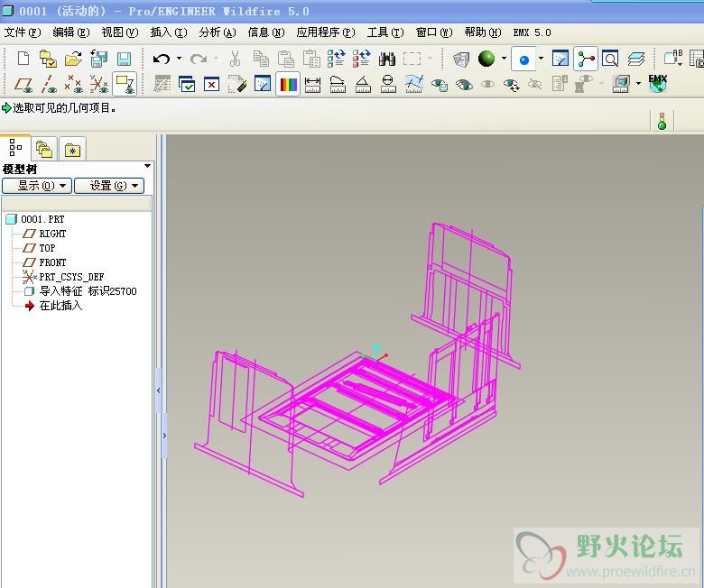Image resolution: width=704 pixels, height=588 pixels.
Task: Click the green sphere appearance gallery
Action: 486,59
